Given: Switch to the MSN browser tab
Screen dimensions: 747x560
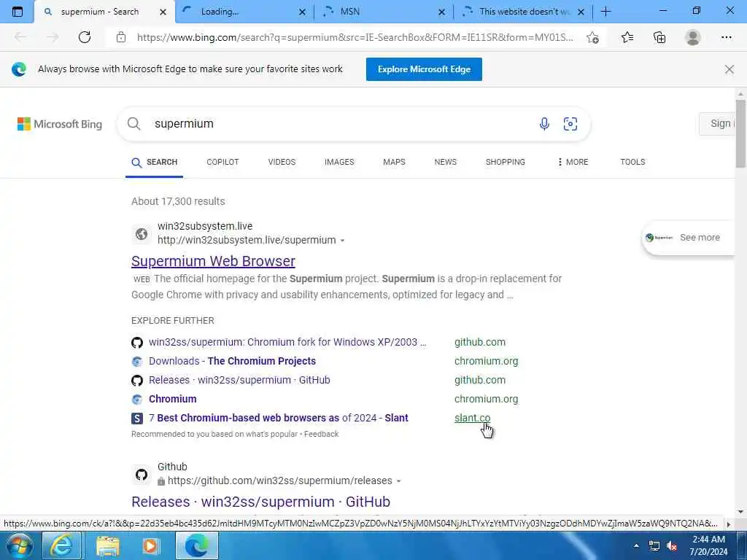Looking at the screenshot, I should coord(384,12).
